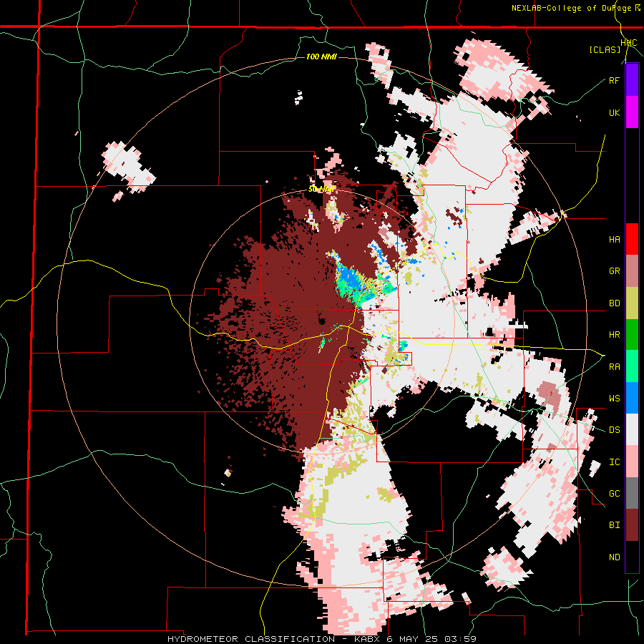
Task: Select the olive BD big drops swatch
Action: (x=632, y=303)
